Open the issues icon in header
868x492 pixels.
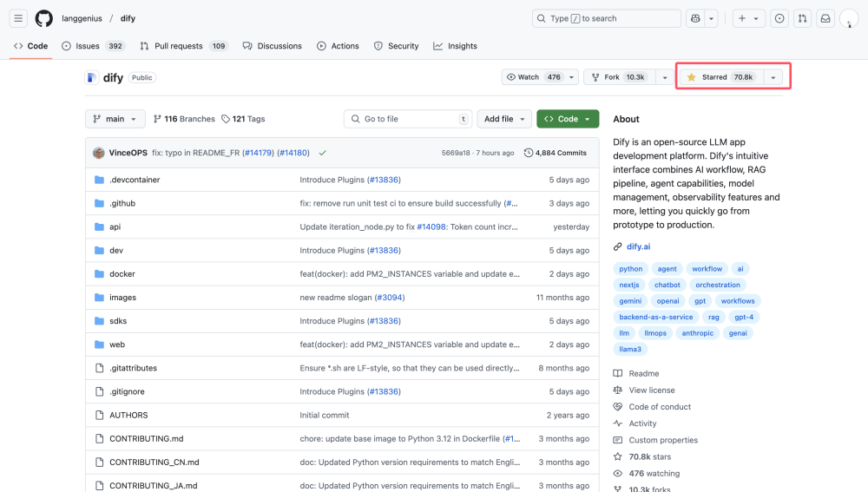click(x=779, y=18)
